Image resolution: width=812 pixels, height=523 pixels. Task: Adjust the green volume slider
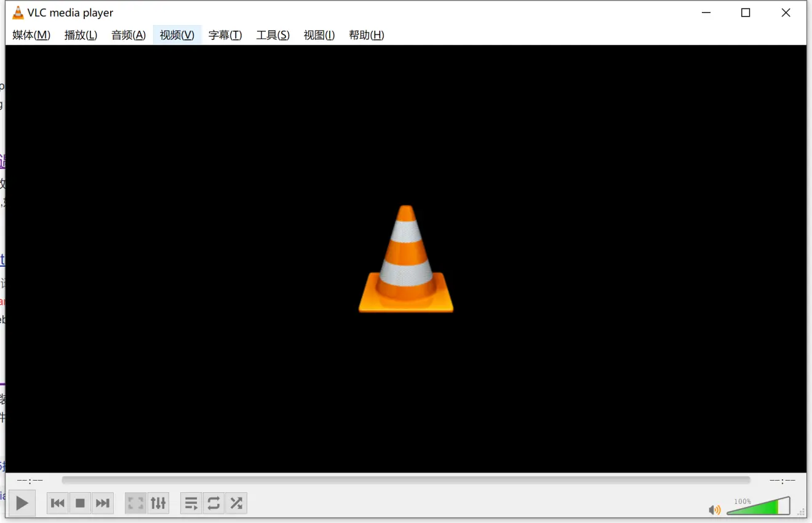[x=758, y=506]
